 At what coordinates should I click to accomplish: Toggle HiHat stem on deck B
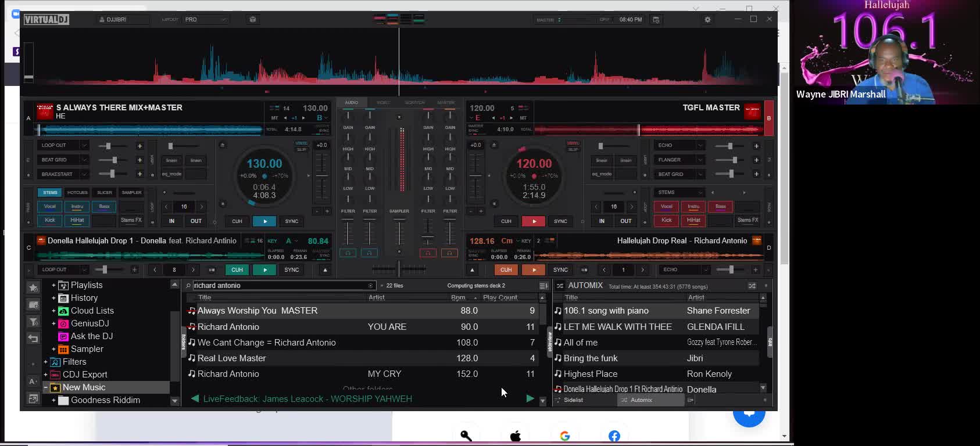point(693,220)
